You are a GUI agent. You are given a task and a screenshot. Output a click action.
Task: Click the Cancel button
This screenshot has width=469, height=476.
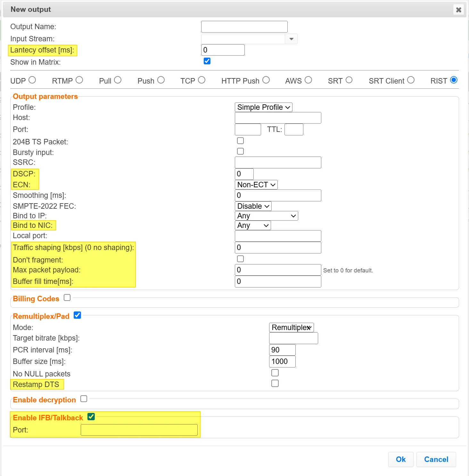436,459
